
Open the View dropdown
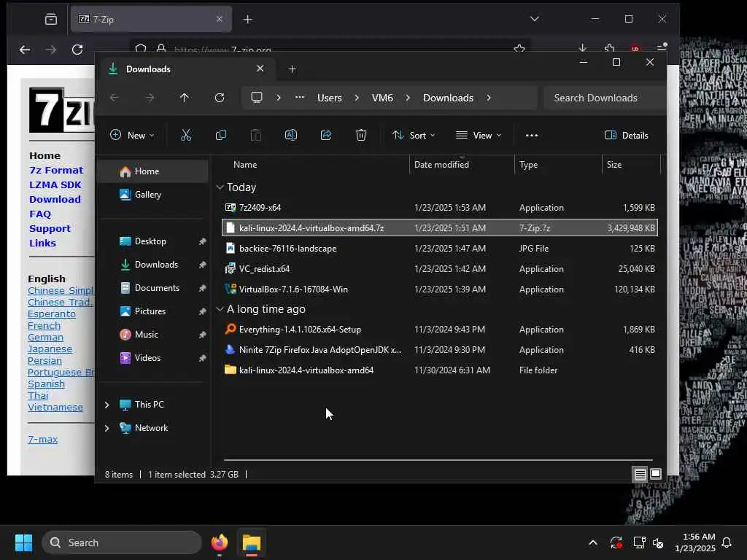coord(479,135)
